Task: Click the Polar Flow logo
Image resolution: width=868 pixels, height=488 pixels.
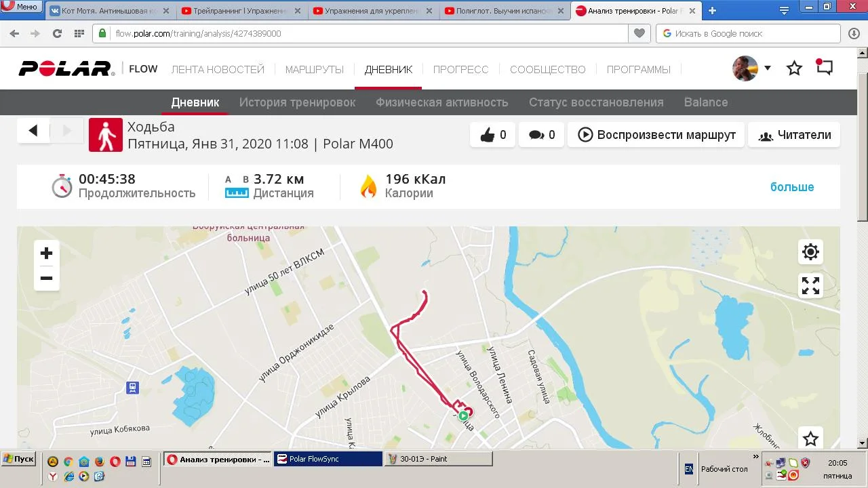Action: coord(88,68)
